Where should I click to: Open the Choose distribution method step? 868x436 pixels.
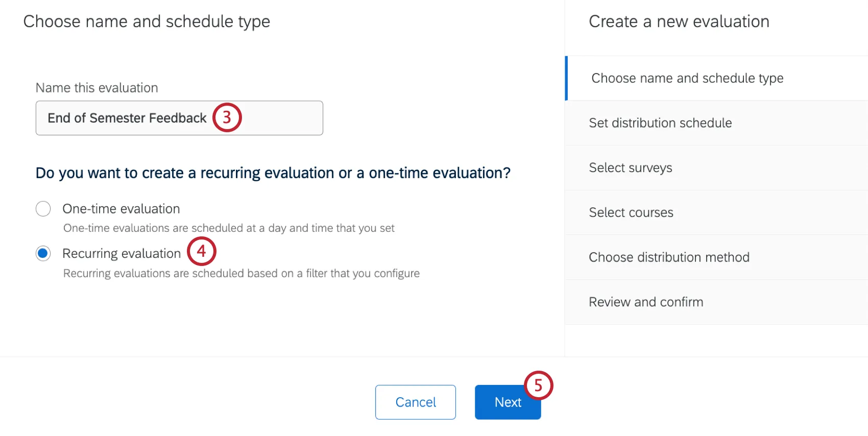coord(669,257)
